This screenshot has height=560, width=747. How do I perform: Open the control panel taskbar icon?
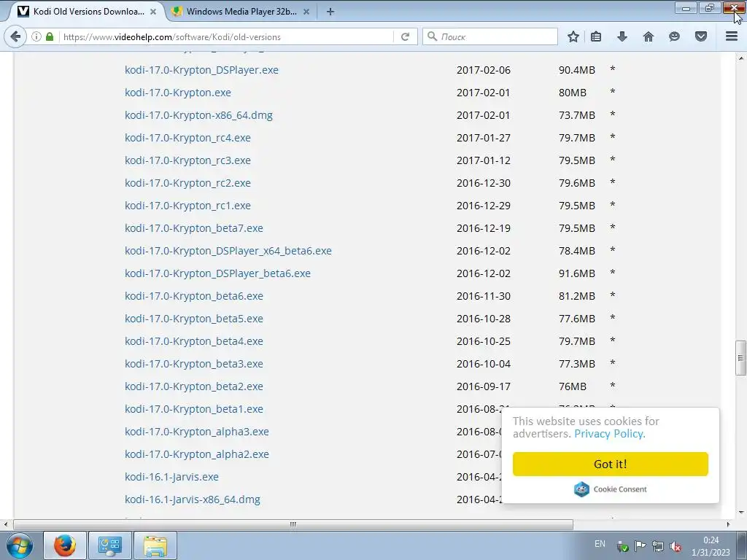click(110, 545)
